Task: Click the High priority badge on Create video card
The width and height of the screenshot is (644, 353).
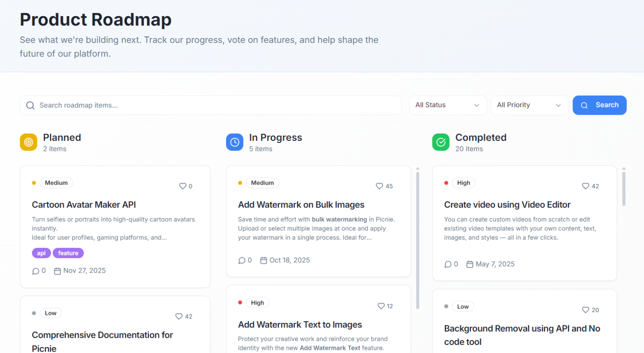Action: tap(463, 182)
